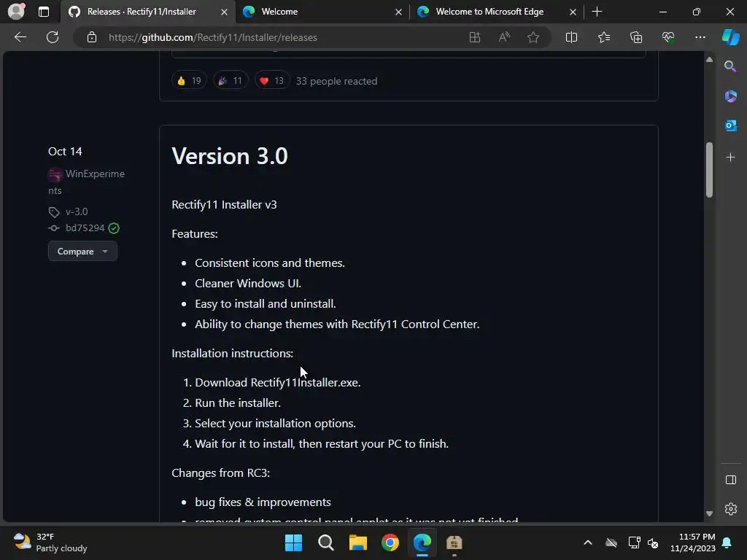Click '33 people reacted' text
Image resolution: width=747 pixels, height=560 pixels.
tap(336, 81)
